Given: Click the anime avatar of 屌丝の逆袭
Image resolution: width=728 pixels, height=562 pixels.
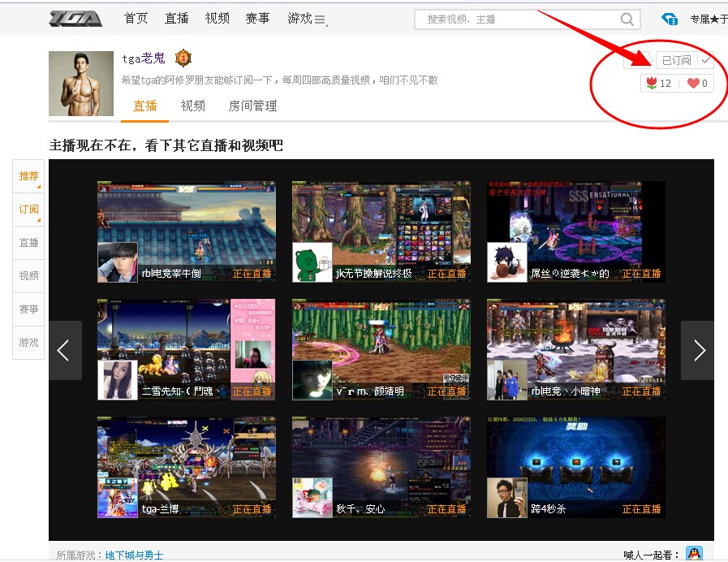Looking at the screenshot, I should tap(507, 262).
